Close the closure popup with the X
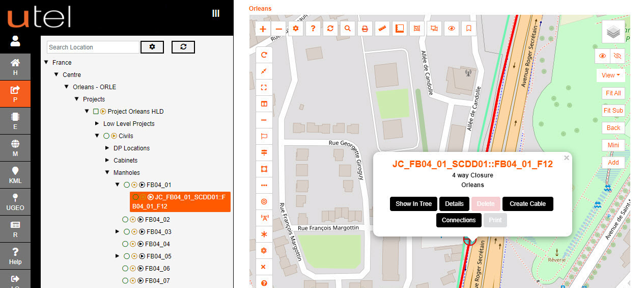 [x=567, y=158]
